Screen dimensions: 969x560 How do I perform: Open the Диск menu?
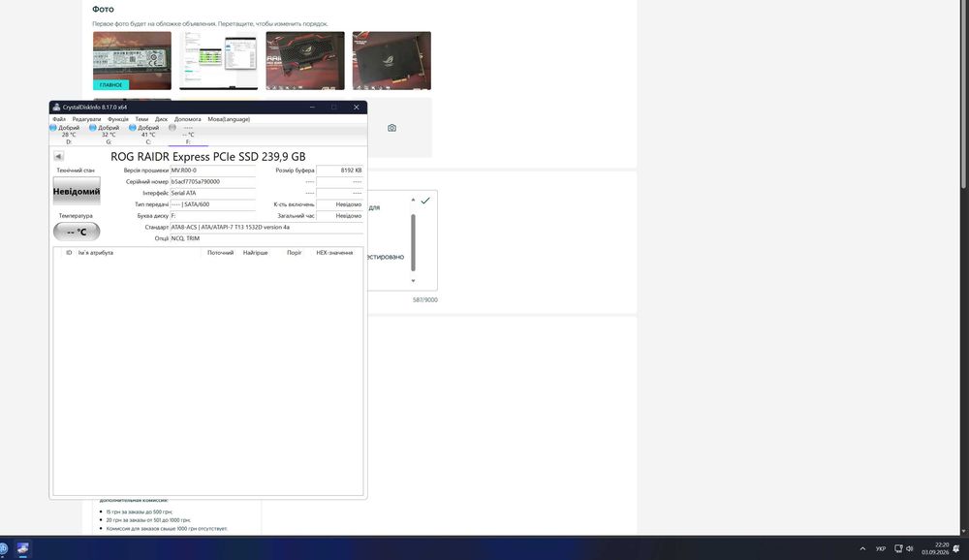coord(161,119)
